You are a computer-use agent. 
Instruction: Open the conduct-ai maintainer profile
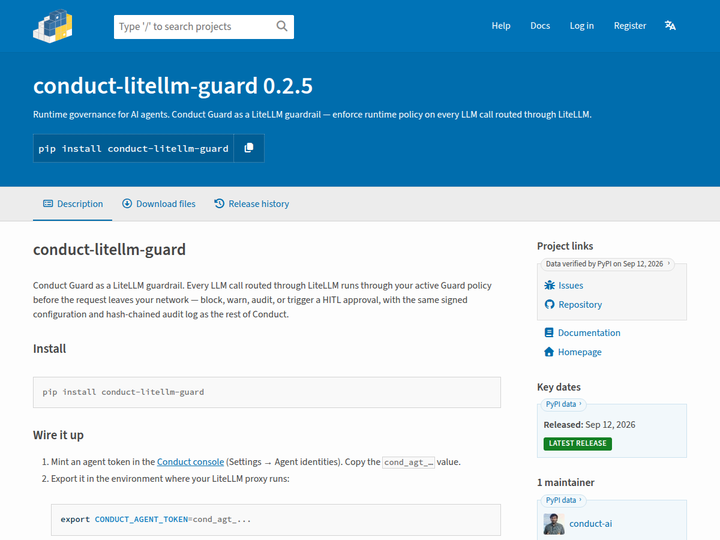coord(591,524)
